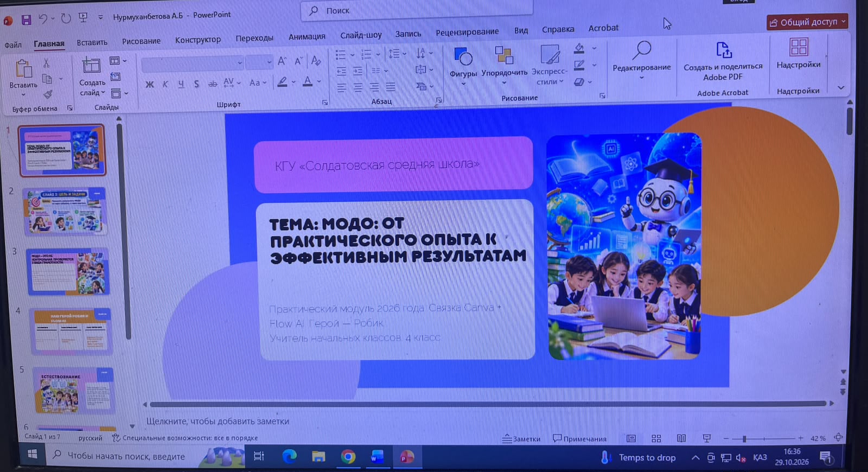Decrease the list indent level
This screenshot has height=472, width=868.
pos(341,71)
